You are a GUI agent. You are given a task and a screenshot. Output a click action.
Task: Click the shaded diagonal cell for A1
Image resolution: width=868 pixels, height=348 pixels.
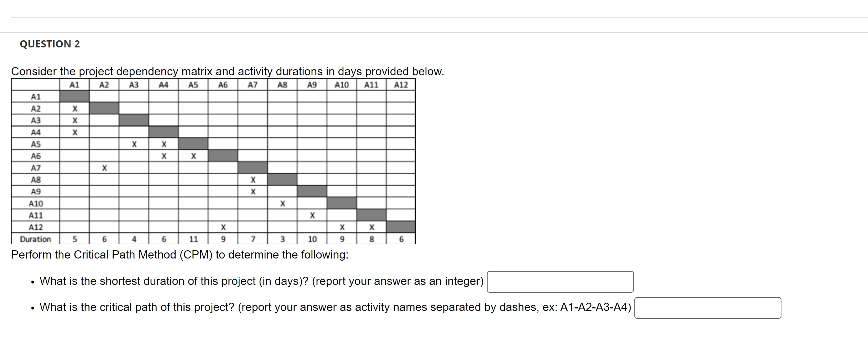coord(75,96)
